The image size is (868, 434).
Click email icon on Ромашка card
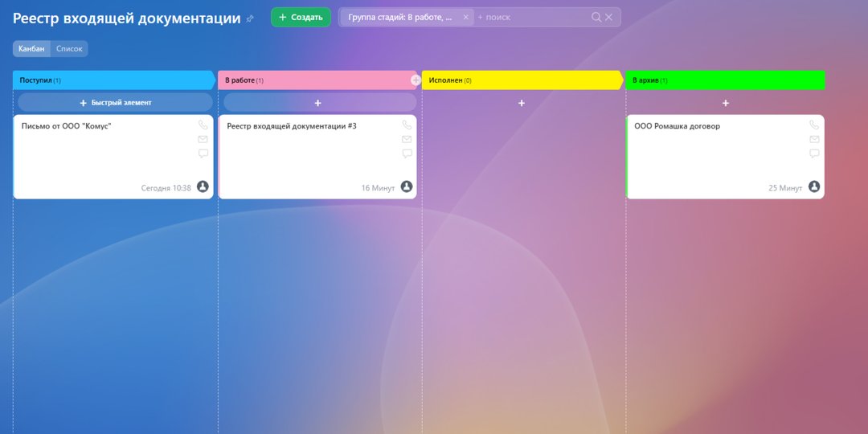[x=814, y=140]
